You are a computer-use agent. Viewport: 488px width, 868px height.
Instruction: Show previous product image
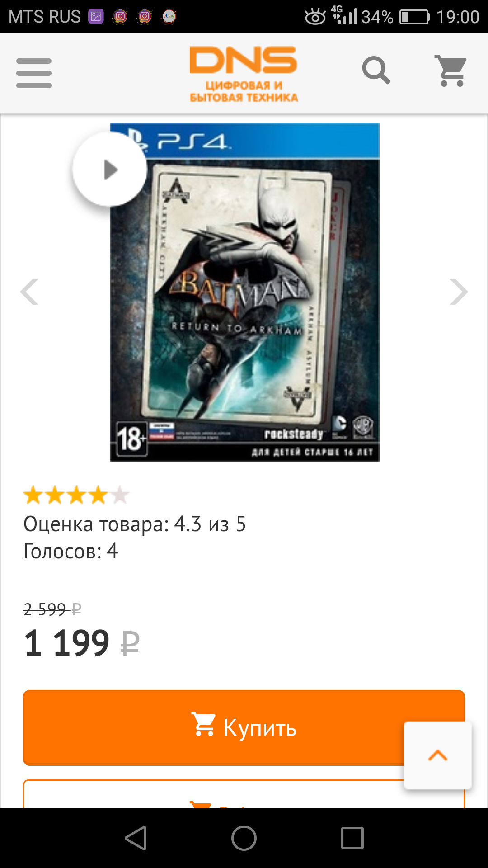[x=29, y=292]
